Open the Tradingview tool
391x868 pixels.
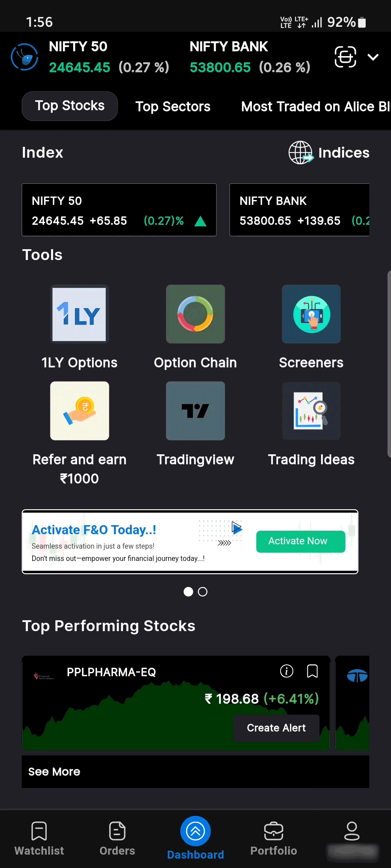pyautogui.click(x=195, y=411)
